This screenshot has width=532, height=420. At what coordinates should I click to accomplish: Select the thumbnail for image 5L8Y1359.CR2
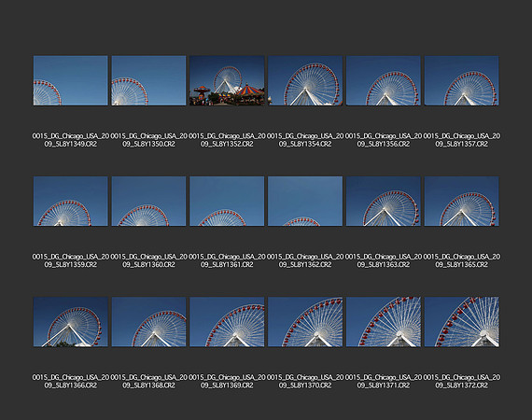tap(71, 202)
